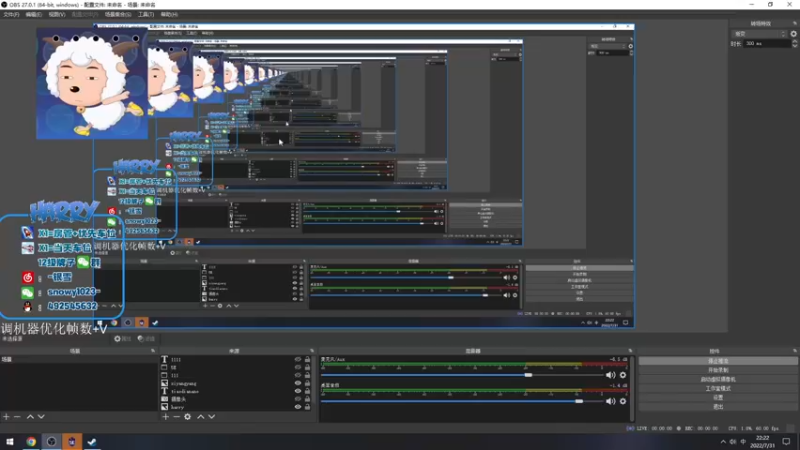Screen dimensions: 800x450
Task: Start the virtual camera (启动虚拟摄像机)
Action: pos(718,379)
